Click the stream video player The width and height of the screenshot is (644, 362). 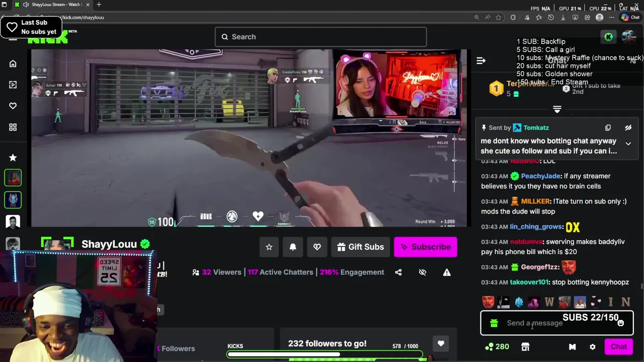coord(249,138)
